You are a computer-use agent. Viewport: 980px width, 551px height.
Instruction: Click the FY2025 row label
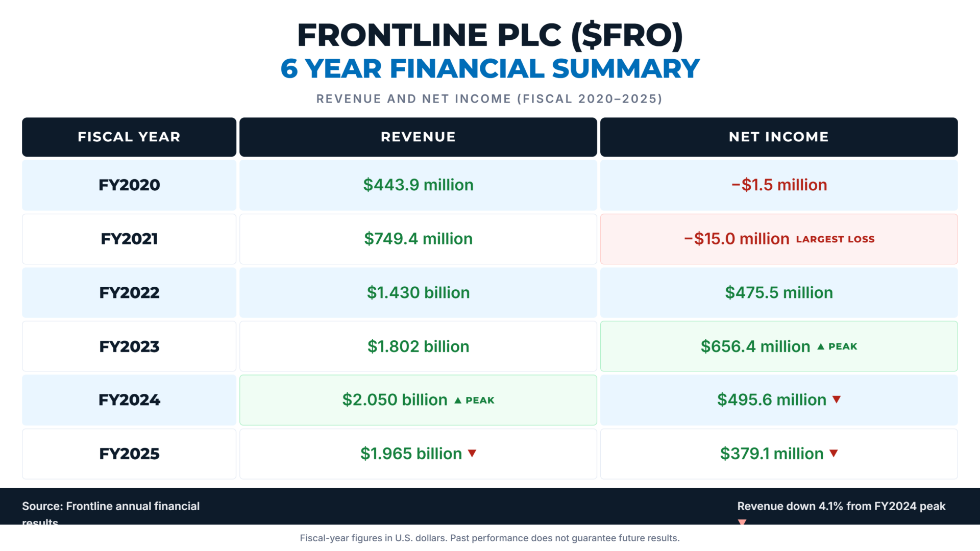(x=129, y=454)
